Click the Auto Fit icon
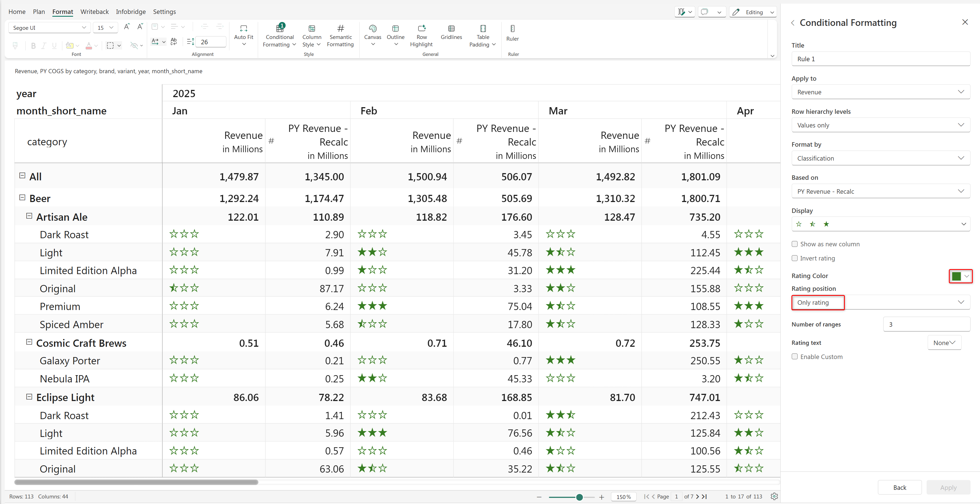This screenshot has width=980, height=504. (244, 29)
